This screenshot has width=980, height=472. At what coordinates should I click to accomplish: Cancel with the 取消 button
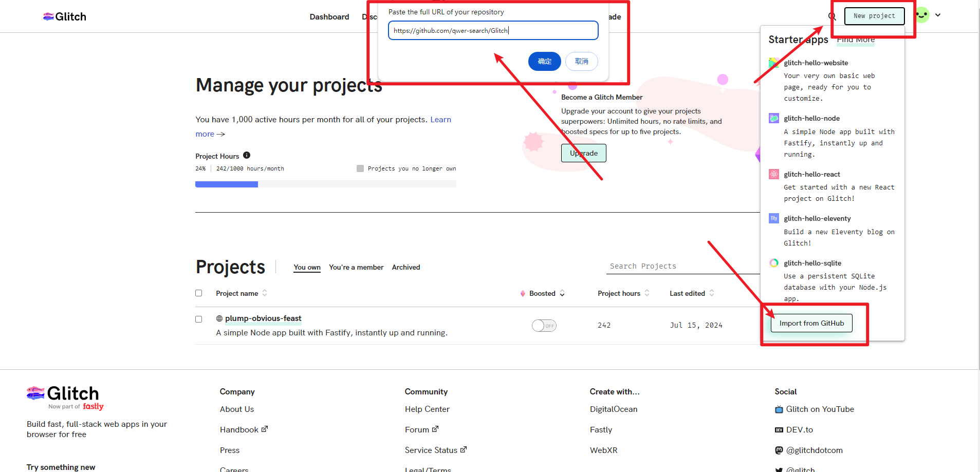pyautogui.click(x=581, y=61)
